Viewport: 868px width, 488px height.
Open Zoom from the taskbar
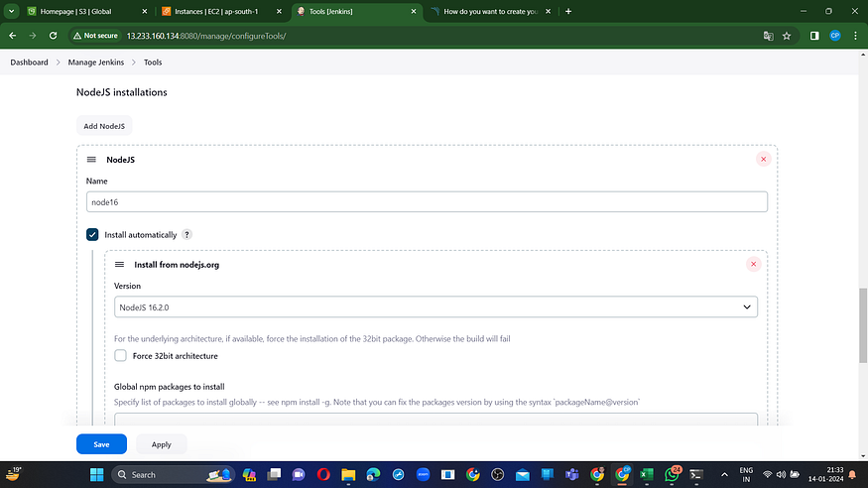[x=423, y=475]
